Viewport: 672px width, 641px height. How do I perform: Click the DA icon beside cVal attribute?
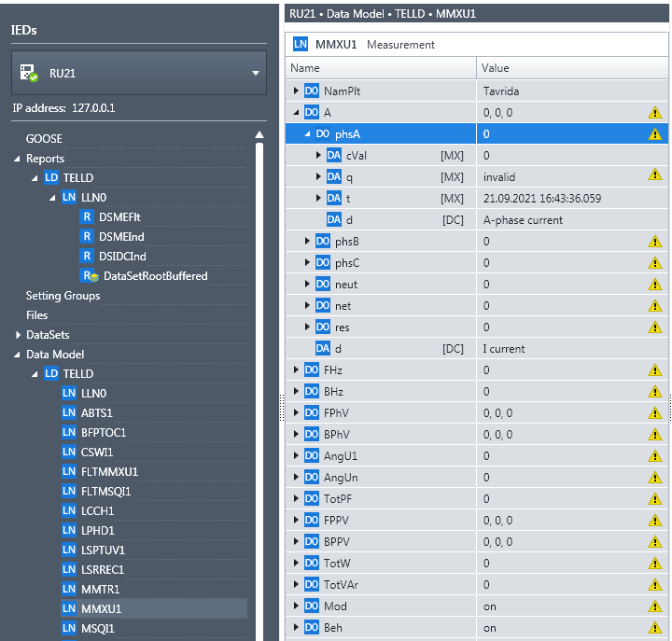[x=334, y=155]
